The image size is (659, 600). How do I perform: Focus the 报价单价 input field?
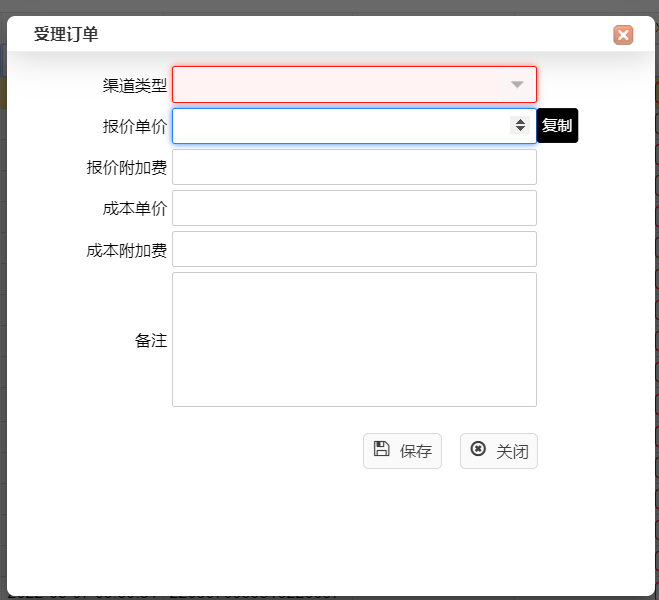(340, 126)
